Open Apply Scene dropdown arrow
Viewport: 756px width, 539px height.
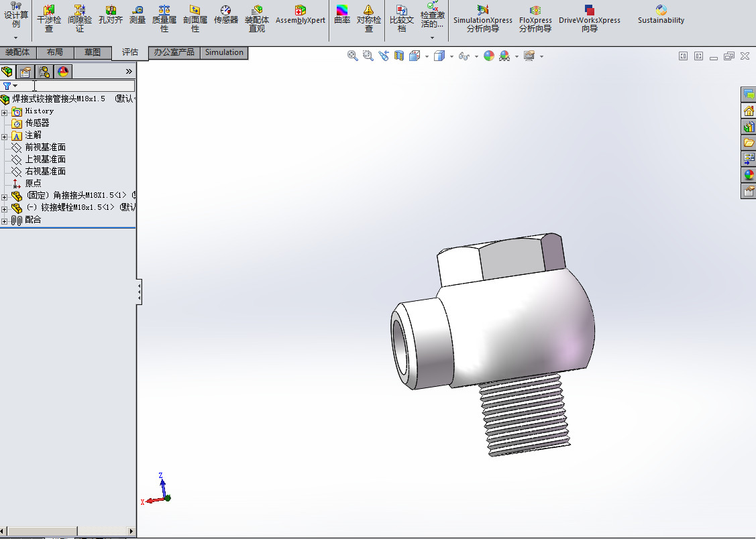[x=517, y=56]
